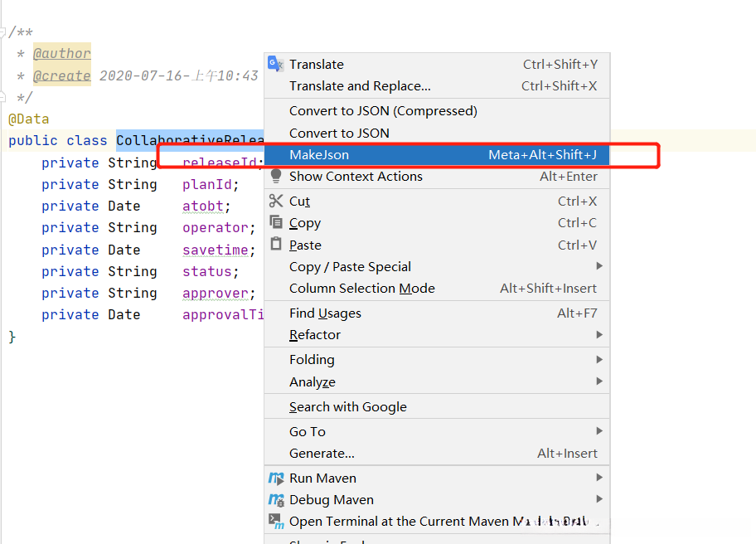Click the Debug Maven icon

tap(276, 499)
